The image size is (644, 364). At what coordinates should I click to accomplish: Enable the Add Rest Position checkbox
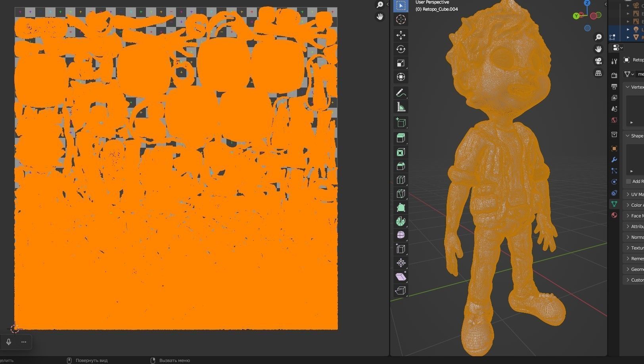coord(629,181)
